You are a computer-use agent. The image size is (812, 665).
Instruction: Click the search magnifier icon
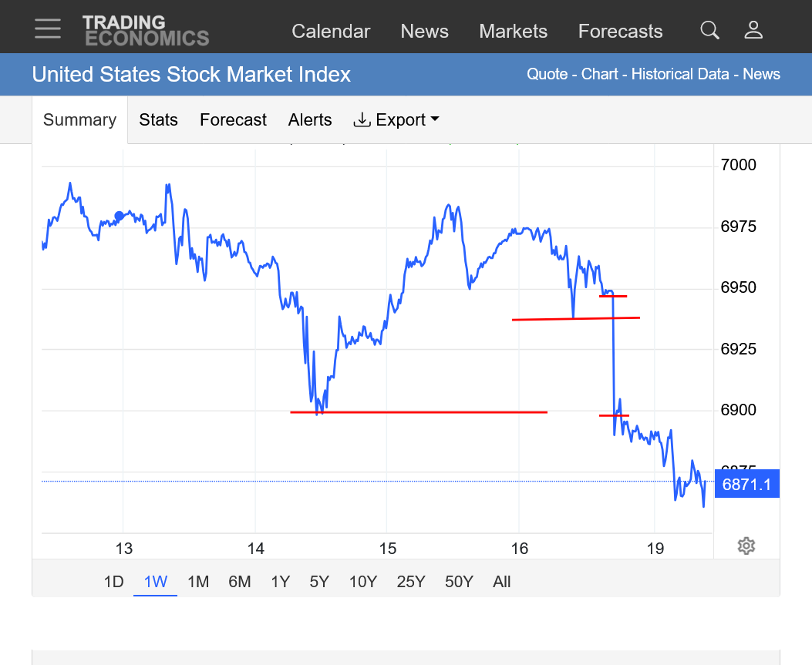tap(709, 31)
